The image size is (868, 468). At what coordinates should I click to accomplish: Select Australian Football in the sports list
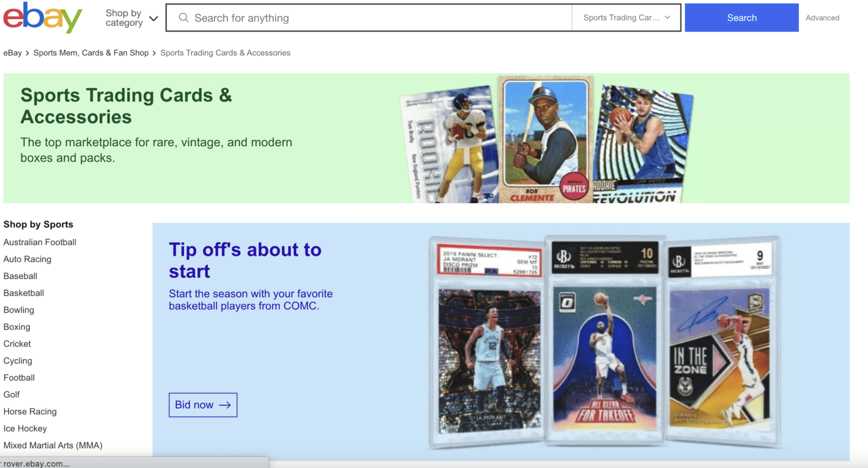coord(40,242)
